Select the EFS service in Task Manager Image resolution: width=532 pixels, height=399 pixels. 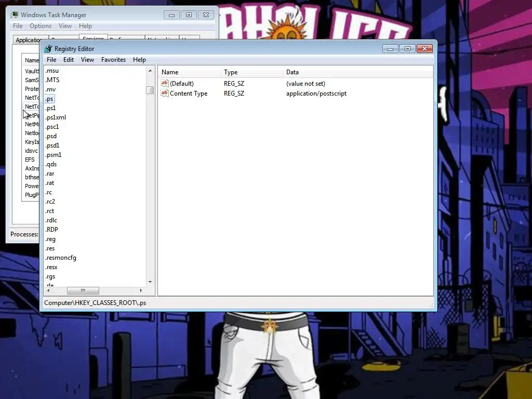pos(30,159)
